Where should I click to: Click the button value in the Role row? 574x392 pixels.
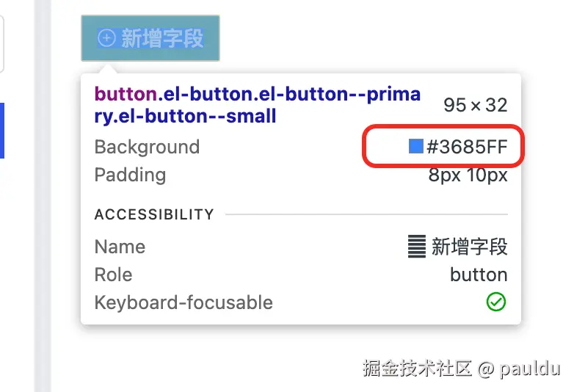[x=479, y=275]
